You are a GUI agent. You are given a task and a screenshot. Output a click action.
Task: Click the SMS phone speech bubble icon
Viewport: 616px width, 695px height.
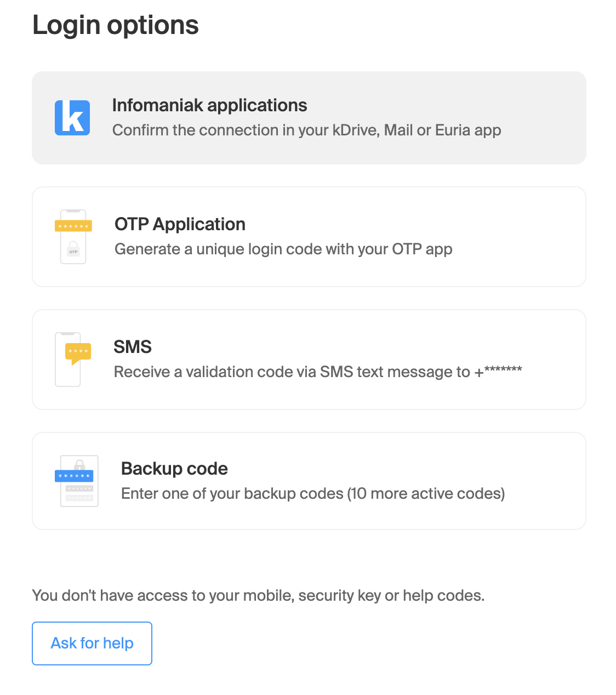(73, 360)
